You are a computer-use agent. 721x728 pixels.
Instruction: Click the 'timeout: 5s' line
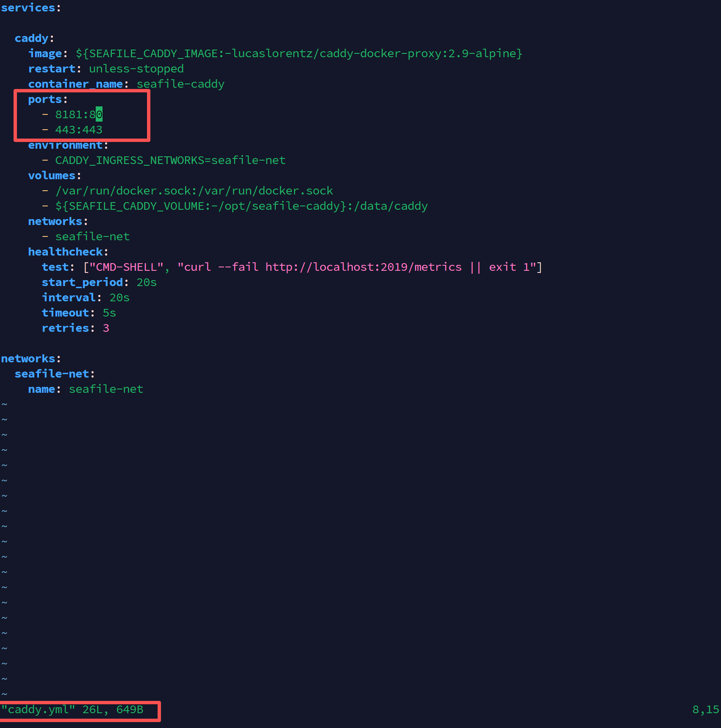[x=79, y=313]
